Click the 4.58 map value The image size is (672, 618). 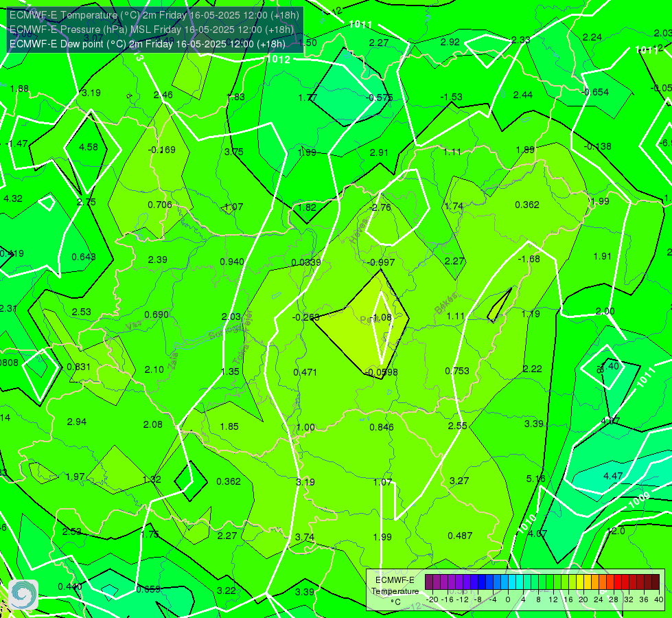click(89, 147)
